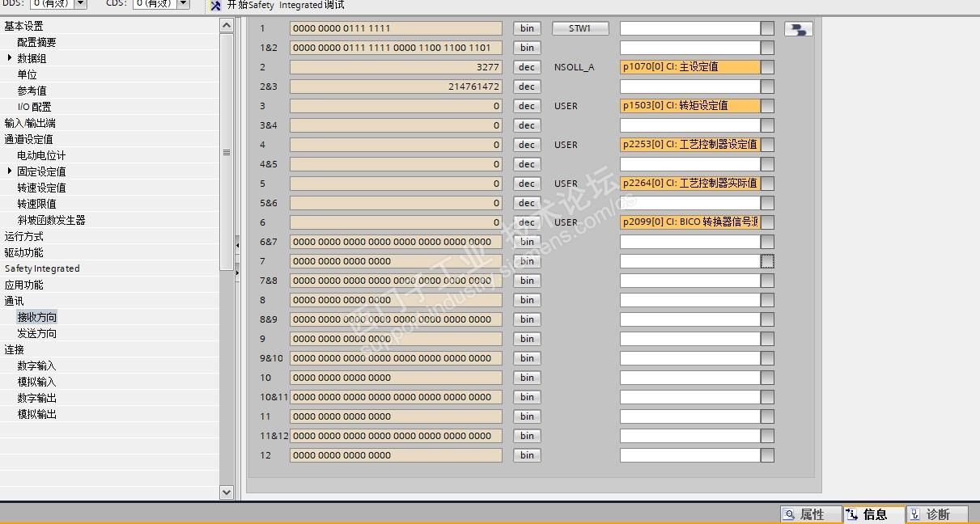Start Safety Integrated commissioning icon

point(216,6)
